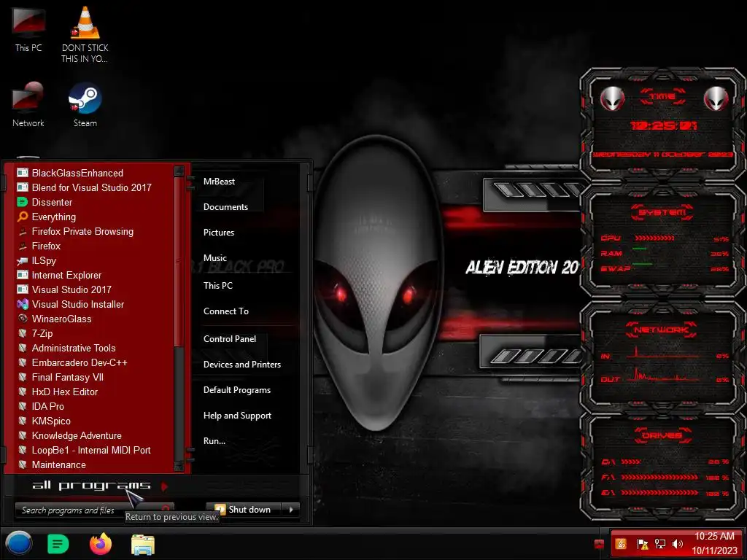747x560 pixels.
Task: Expand the LoopBe1 - Internal MIDI Port folder
Action: [x=91, y=451]
